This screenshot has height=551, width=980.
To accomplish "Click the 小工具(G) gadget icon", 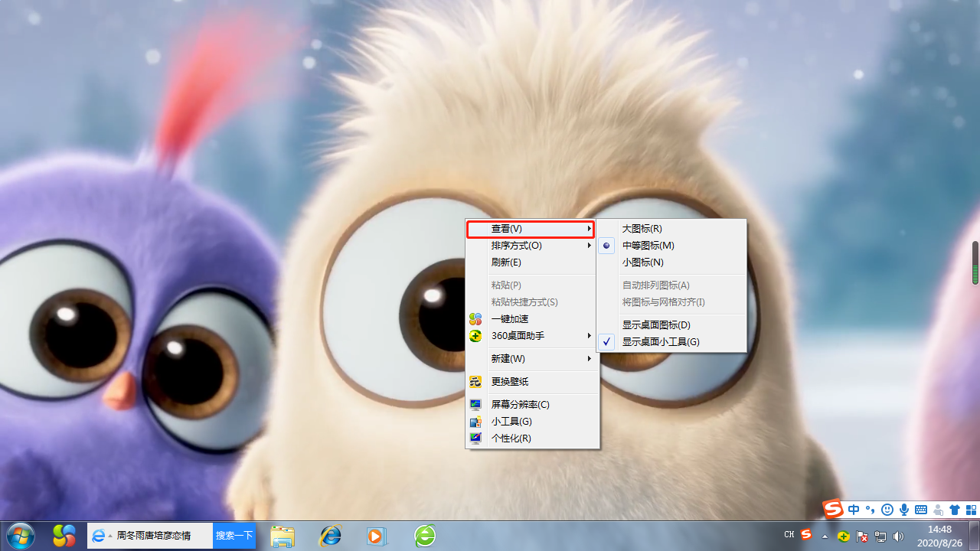I will tap(475, 422).
